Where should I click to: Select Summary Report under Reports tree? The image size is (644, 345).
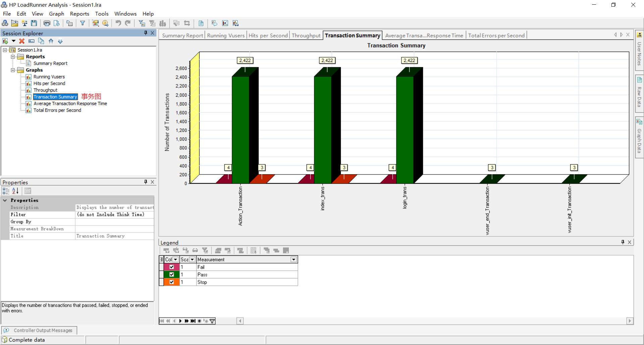(x=50, y=63)
